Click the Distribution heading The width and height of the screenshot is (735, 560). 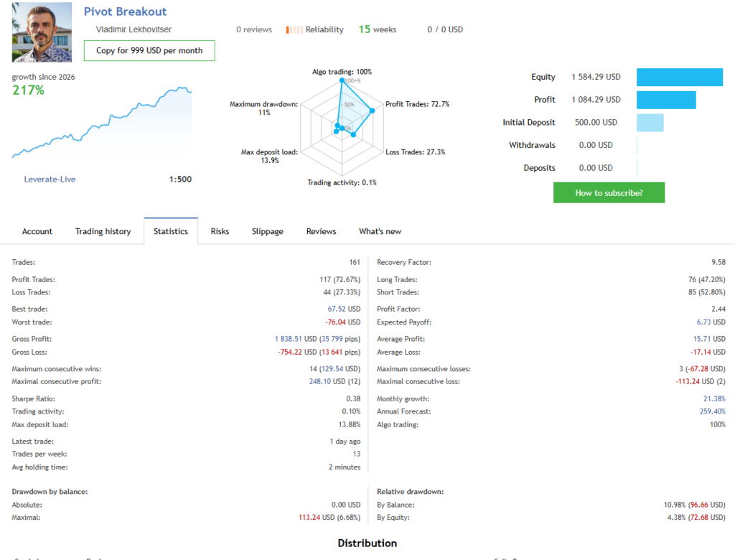[367, 543]
